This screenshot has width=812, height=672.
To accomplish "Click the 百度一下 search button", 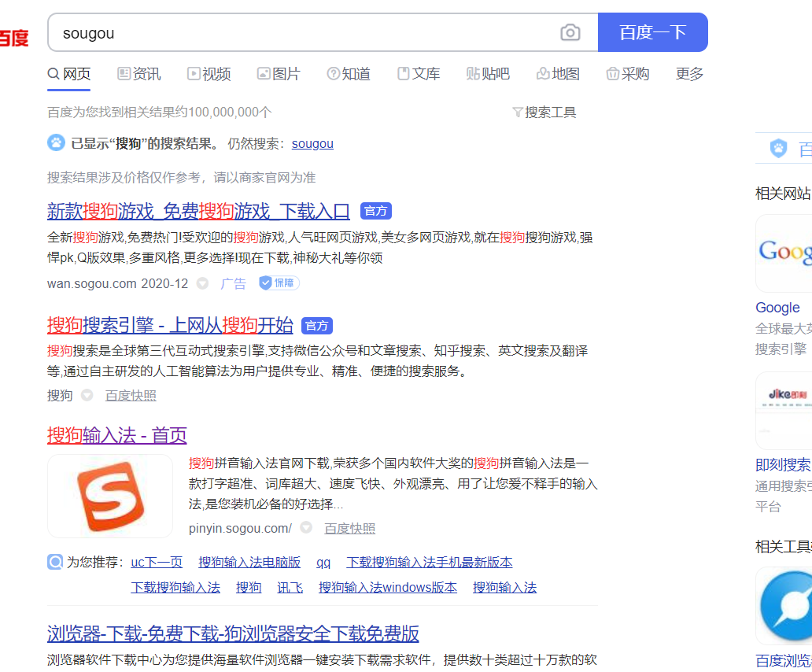I will coord(652,32).
